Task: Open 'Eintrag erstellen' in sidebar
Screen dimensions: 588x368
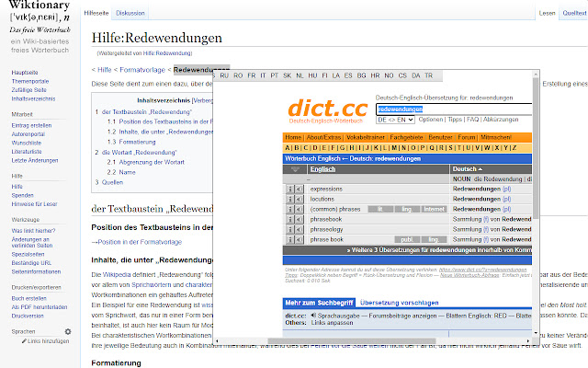Action: (31, 125)
